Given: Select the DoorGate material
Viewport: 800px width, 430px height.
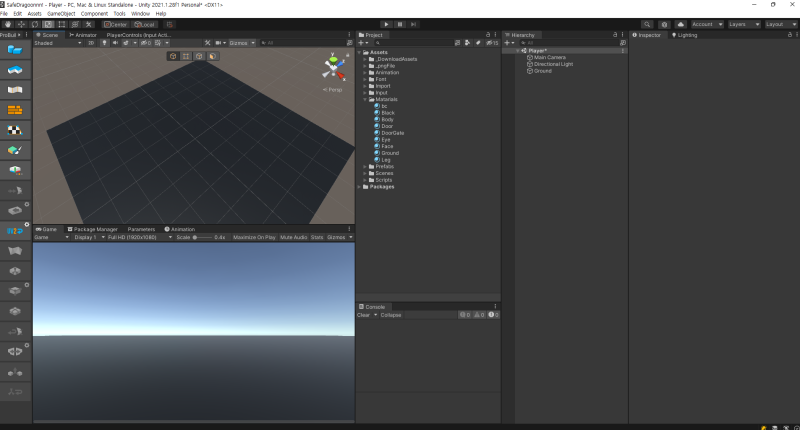Looking at the screenshot, I should [392, 133].
